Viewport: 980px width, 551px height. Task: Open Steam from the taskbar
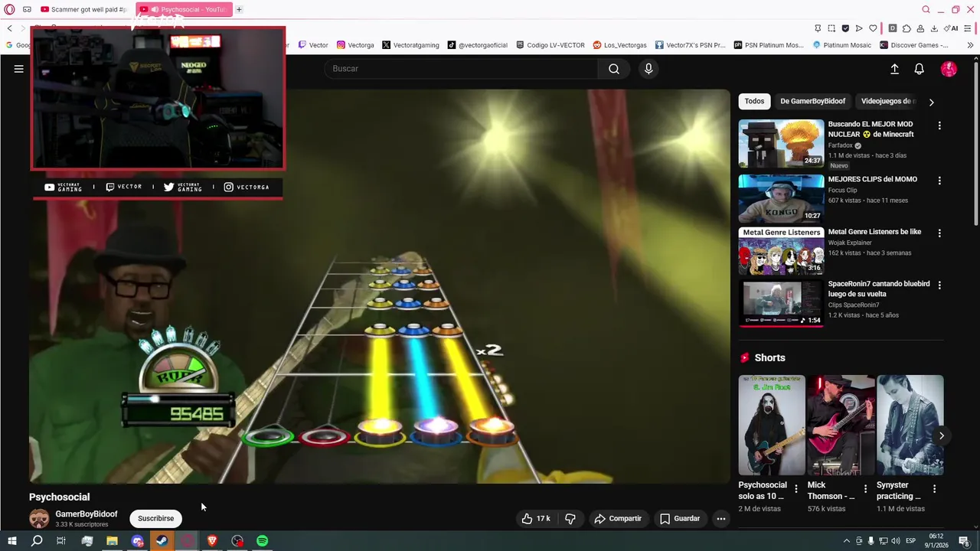(162, 541)
